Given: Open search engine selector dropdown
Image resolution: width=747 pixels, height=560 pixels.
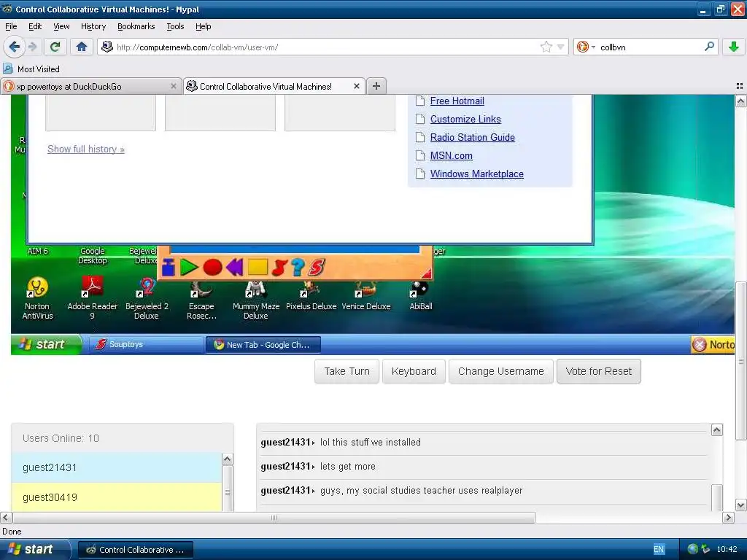Looking at the screenshot, I should click(586, 47).
